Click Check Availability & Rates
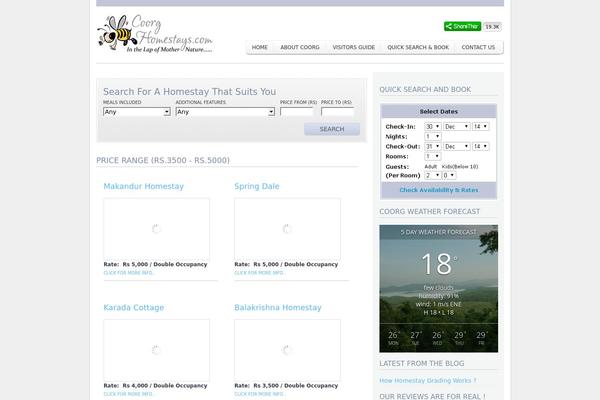The height and width of the screenshot is (400, 600). click(x=439, y=190)
